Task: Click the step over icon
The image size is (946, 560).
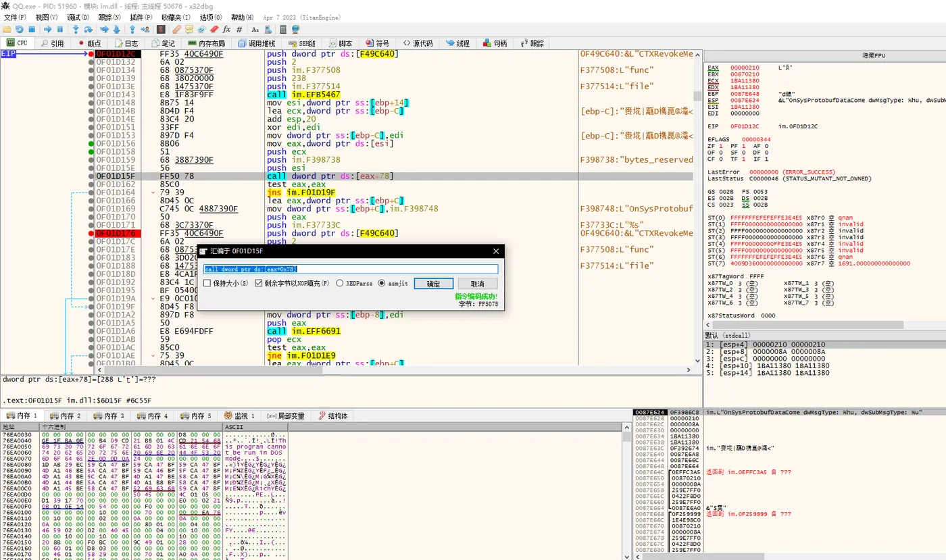Action: pyautogui.click(x=88, y=30)
